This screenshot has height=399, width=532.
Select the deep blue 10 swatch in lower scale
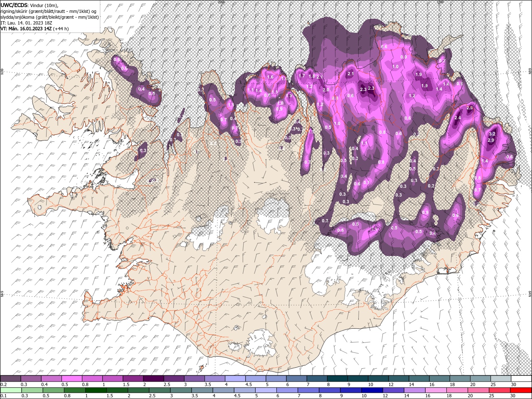[x=372, y=390]
